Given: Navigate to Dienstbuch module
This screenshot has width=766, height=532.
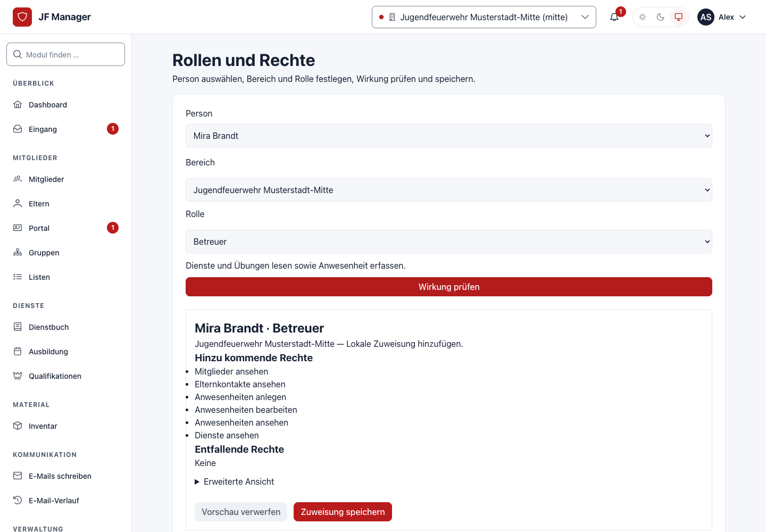Looking at the screenshot, I should tap(66, 327).
